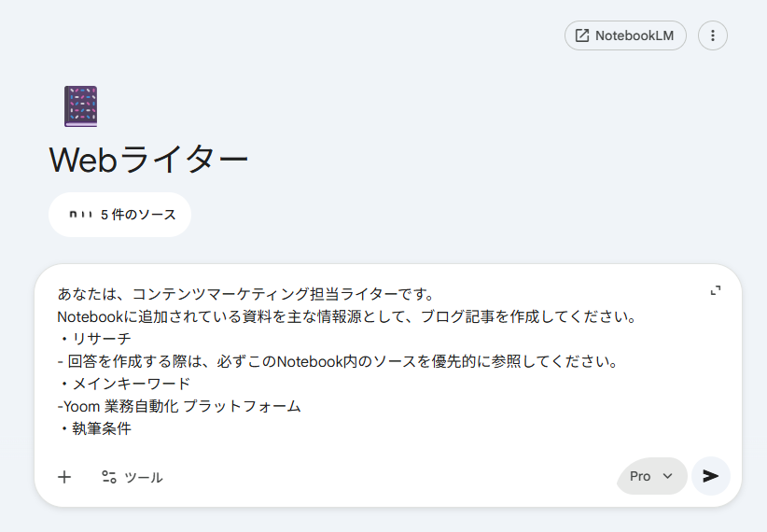Click the ・リサーチ line in the prompt
This screenshot has width=767, height=532.
(x=94, y=339)
